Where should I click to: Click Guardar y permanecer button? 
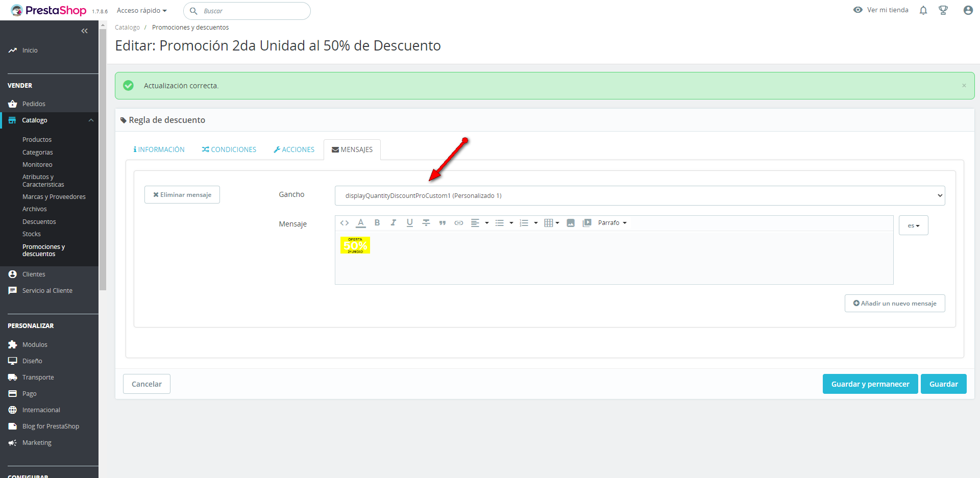pos(870,384)
